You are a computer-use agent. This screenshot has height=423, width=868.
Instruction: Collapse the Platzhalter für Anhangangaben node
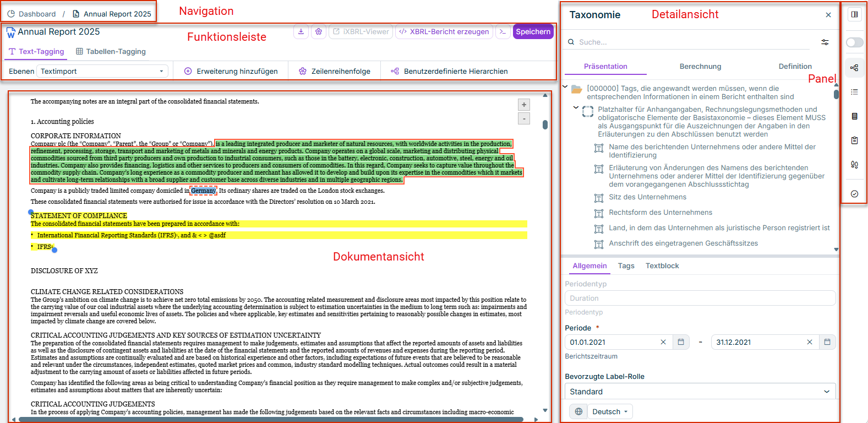[576, 107]
